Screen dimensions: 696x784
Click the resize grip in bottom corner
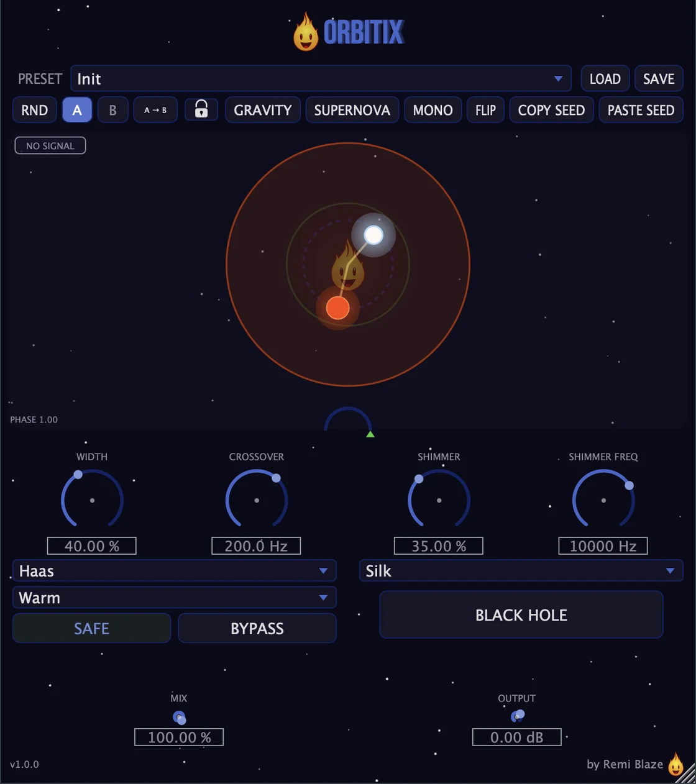687,774
